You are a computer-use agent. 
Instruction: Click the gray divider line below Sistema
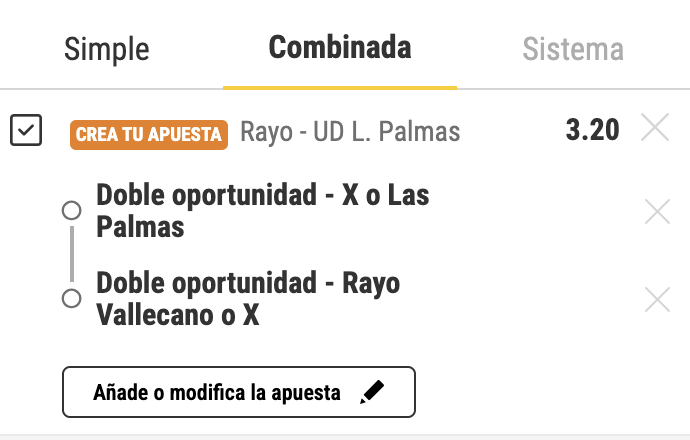coord(573,89)
